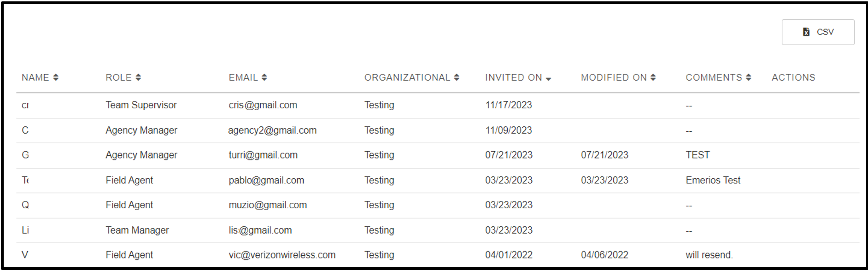Sort by Role column arrows

(138, 77)
